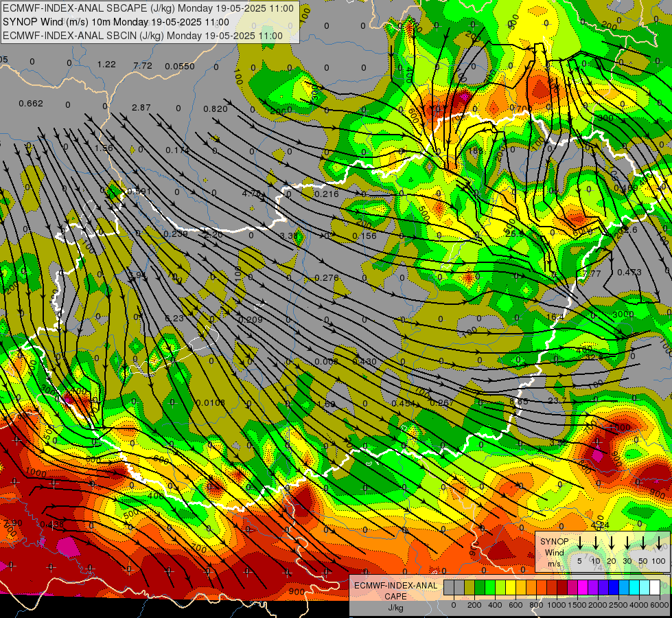Click the 1.22 value on the map

point(106,65)
